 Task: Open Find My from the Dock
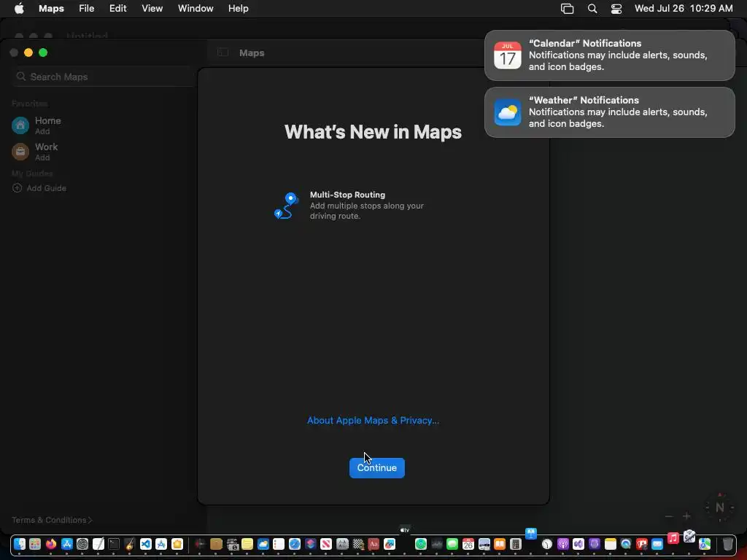tap(421, 544)
